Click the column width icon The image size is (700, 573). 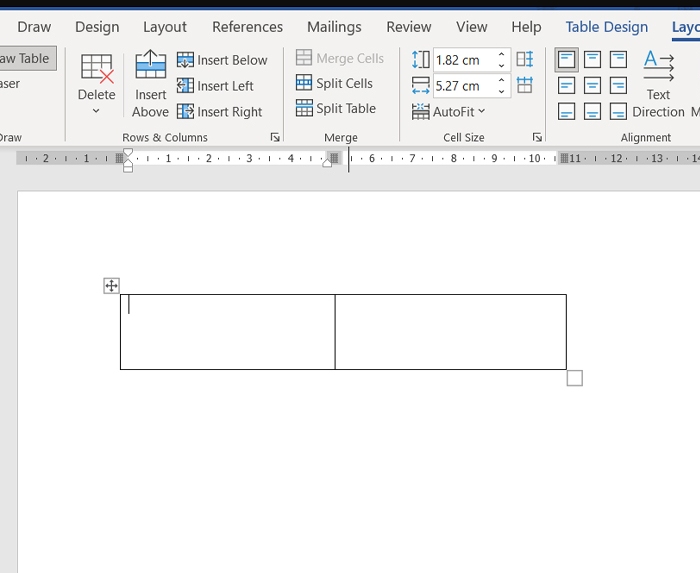tap(421, 85)
